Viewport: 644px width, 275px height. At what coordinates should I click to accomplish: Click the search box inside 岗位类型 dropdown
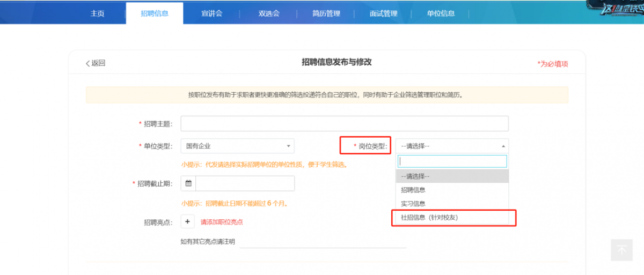452,161
